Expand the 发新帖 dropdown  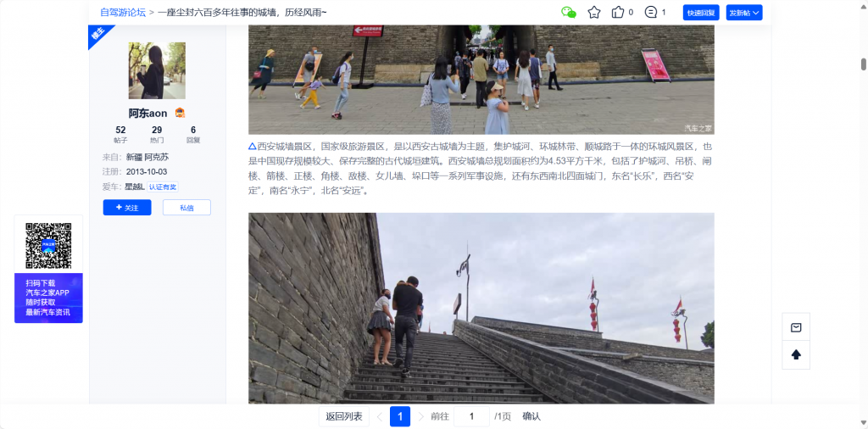click(744, 13)
